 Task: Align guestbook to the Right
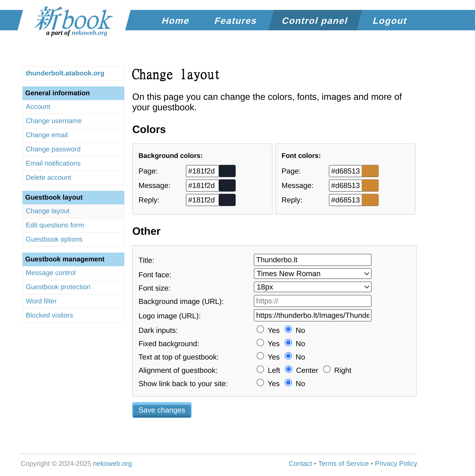point(327,369)
